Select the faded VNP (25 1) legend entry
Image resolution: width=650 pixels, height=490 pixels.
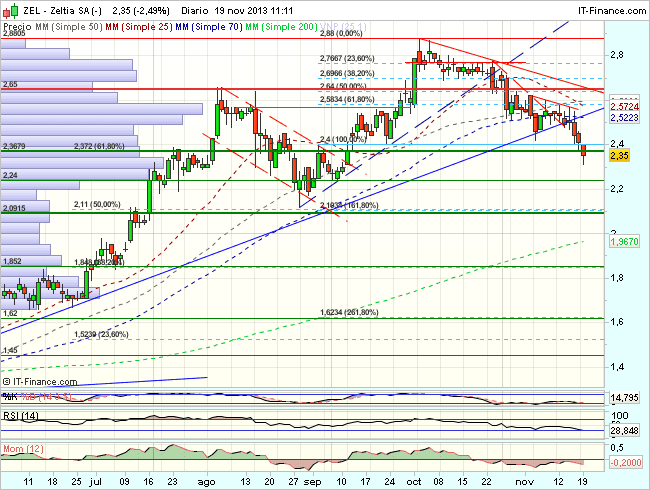point(343,27)
